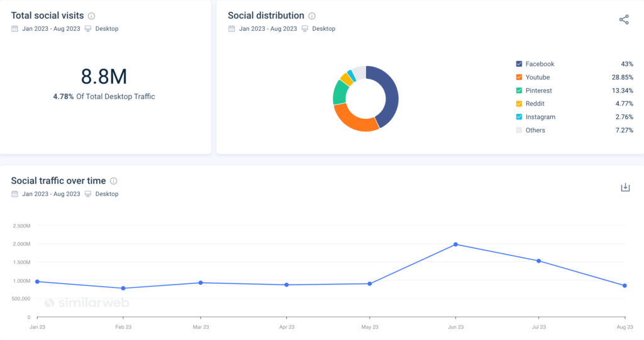Viewport: 644px width, 340px height.
Task: Click calendar icon under Total social visits
Action: point(14,29)
